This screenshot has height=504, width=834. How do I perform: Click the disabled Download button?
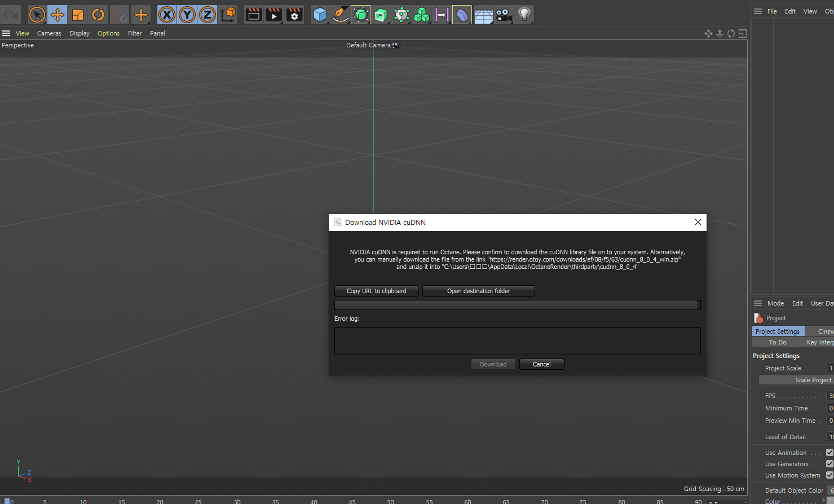(493, 364)
